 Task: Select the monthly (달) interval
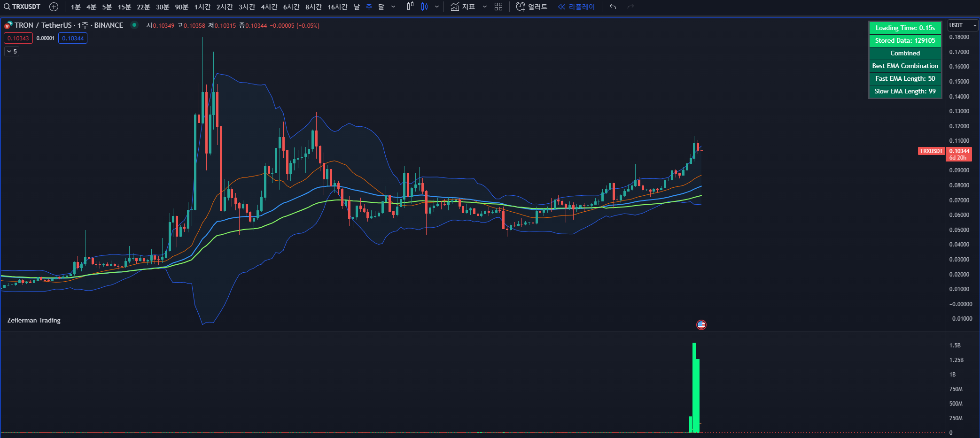coord(381,7)
